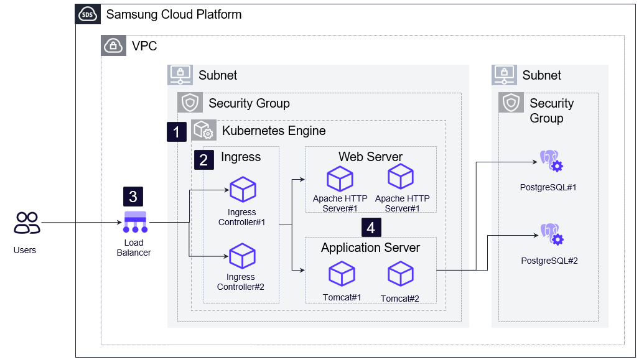Click the Subnet icon above the PostgreSQL group
This screenshot has height=362, width=644.
[x=504, y=75]
